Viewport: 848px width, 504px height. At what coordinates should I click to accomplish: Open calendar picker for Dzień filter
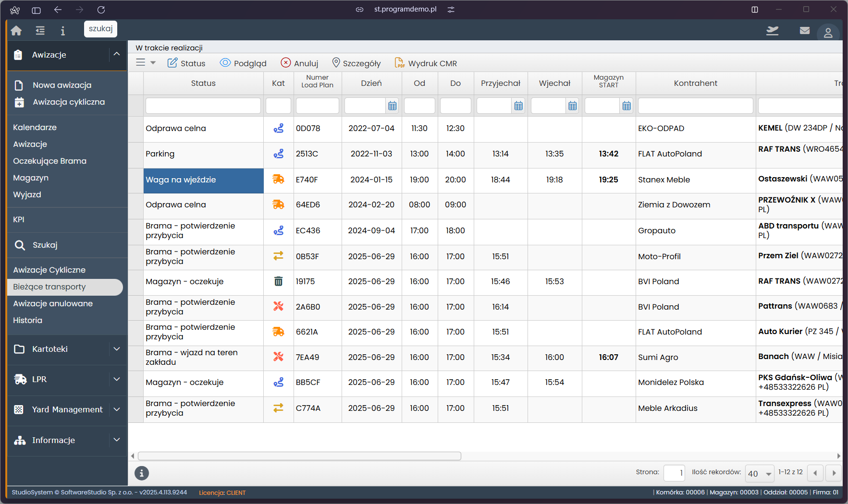pos(393,106)
